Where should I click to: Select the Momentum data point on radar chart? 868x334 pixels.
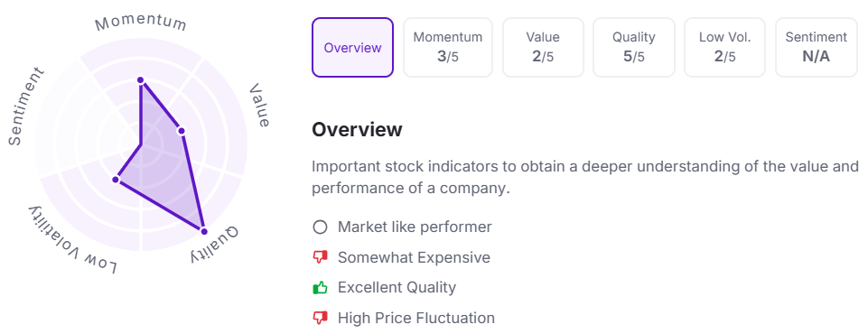tap(141, 80)
